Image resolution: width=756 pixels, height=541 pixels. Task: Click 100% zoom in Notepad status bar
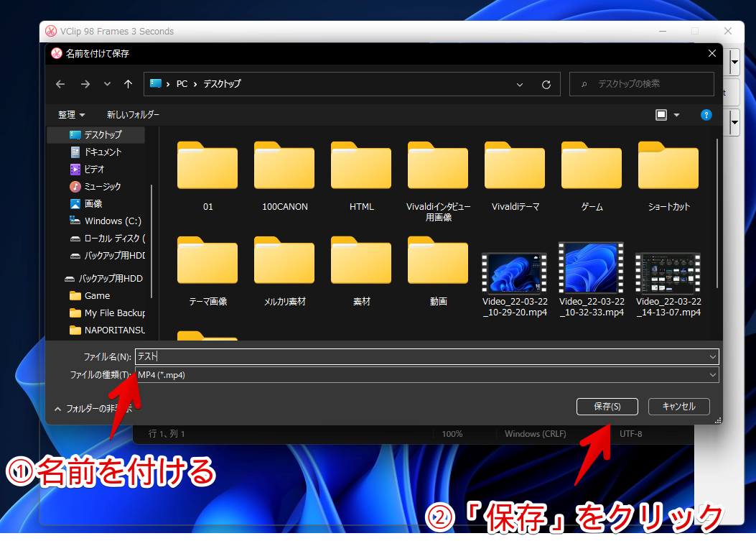pyautogui.click(x=452, y=434)
